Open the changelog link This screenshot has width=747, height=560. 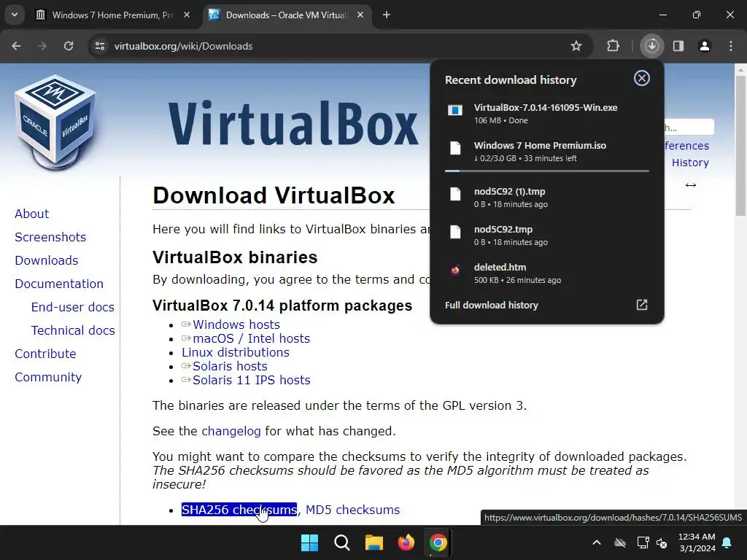click(x=231, y=431)
